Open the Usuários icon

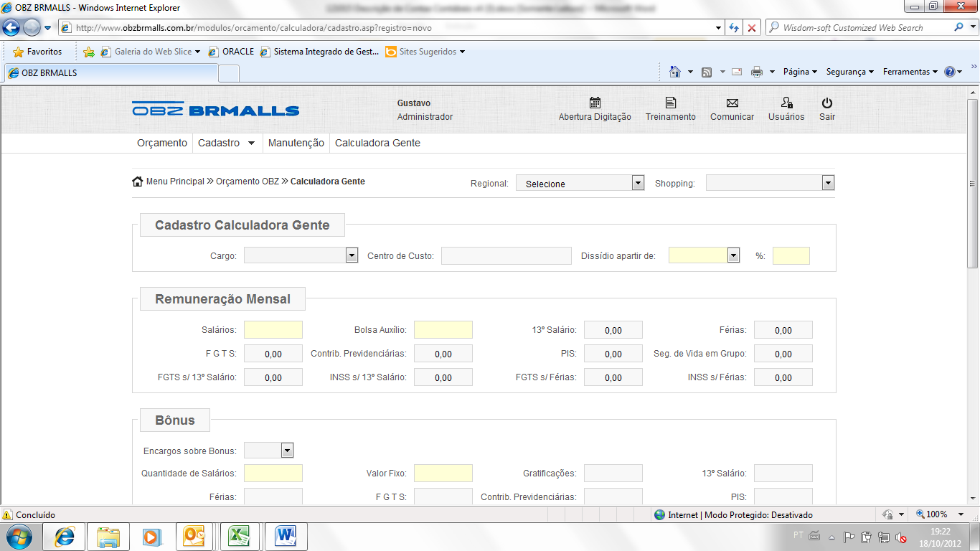[786, 103]
